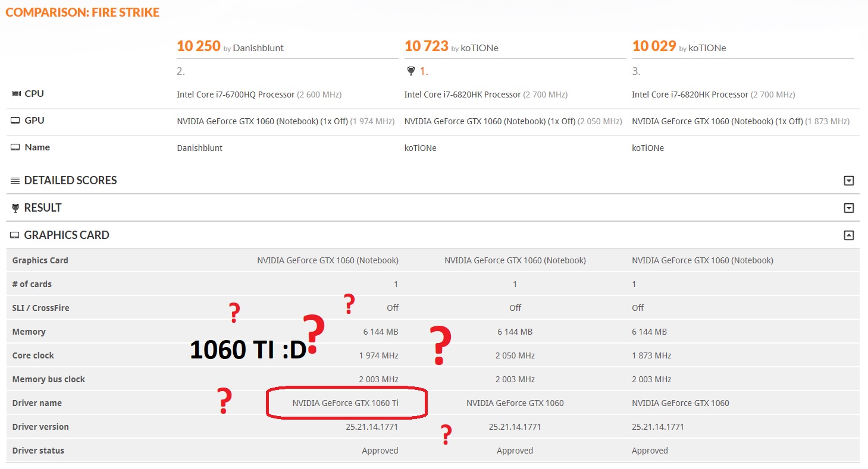Click the rank 3. position text

pos(636,71)
